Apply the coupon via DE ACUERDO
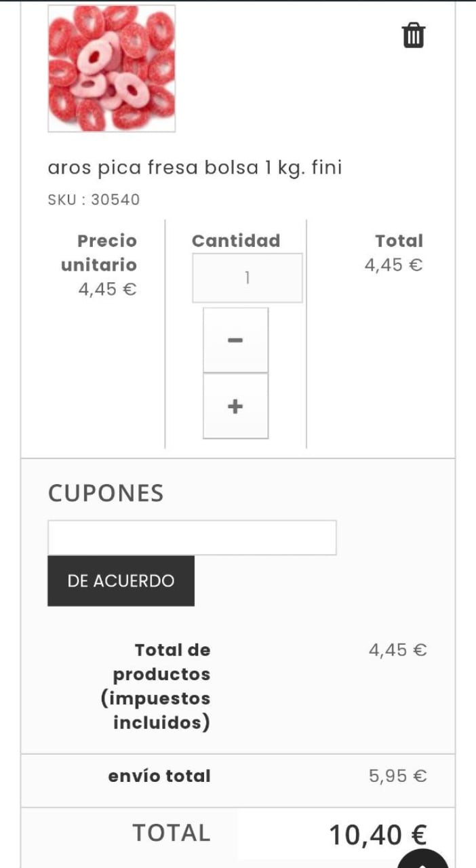The height and width of the screenshot is (868, 476). pos(120,580)
